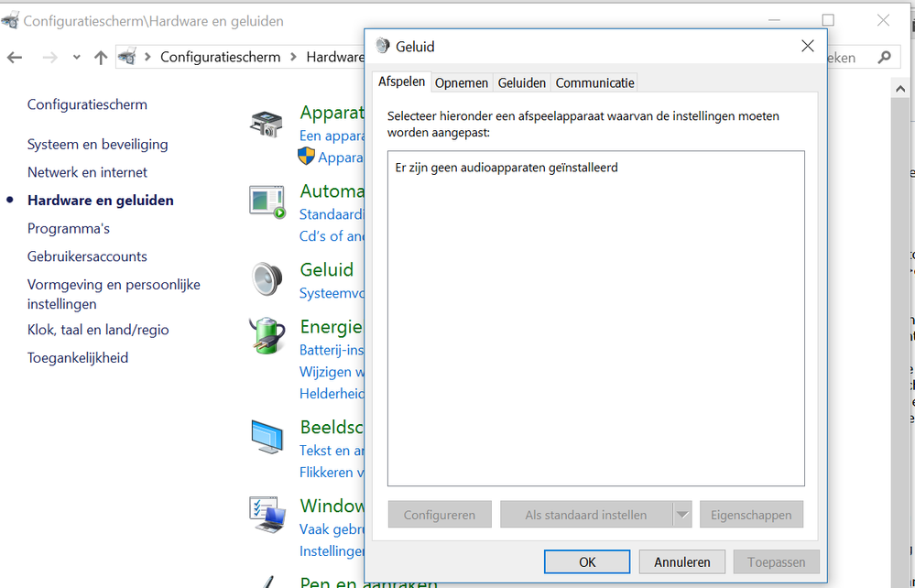This screenshot has height=588, width=915.
Task: Go back using the back arrow
Action: click(x=15, y=58)
